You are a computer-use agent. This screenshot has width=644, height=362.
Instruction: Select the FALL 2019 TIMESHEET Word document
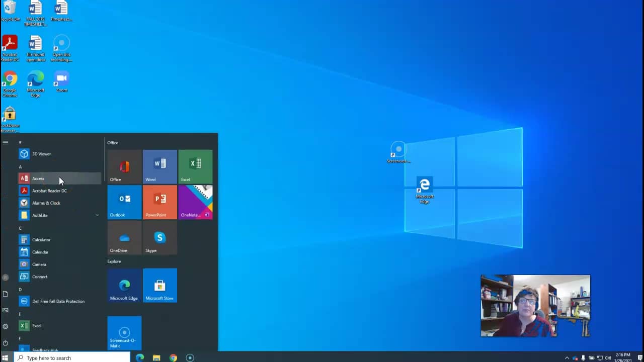coord(35,13)
